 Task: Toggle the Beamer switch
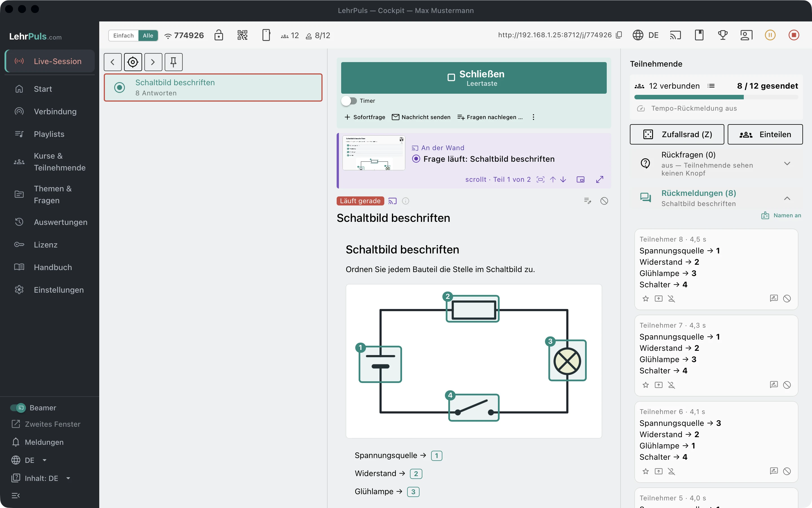[18, 408]
